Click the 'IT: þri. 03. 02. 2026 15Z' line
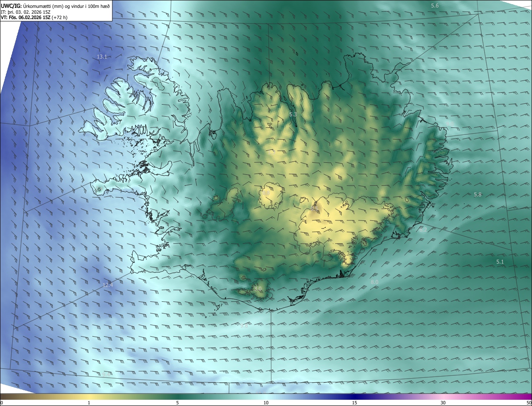 tap(26, 12)
